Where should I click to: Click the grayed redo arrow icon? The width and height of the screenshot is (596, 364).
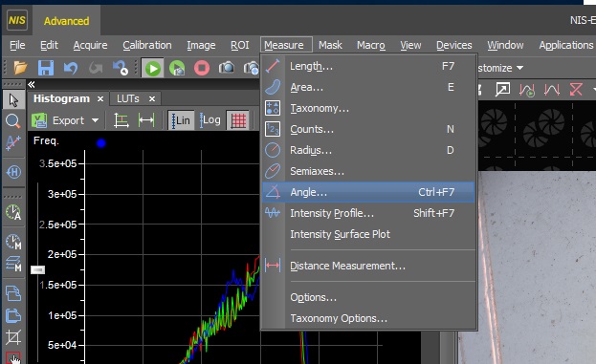96,69
